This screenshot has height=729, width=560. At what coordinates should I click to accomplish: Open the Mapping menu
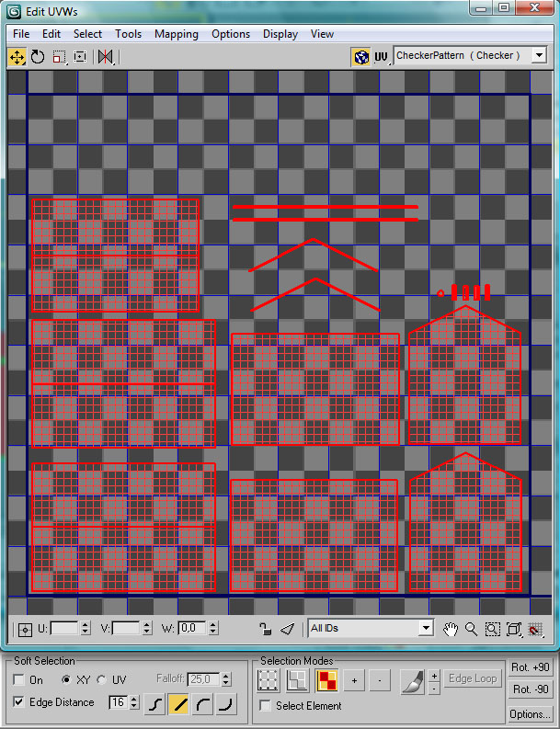pyautogui.click(x=176, y=34)
